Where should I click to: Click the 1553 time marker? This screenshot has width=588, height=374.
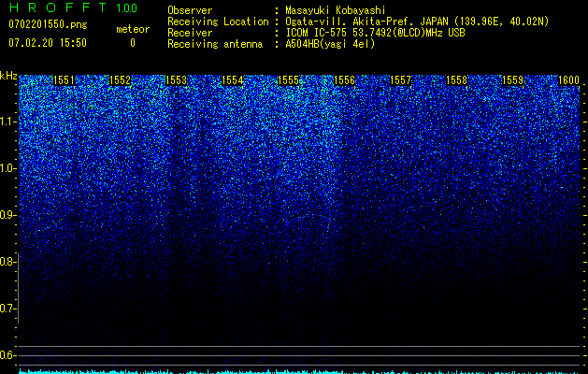tap(177, 80)
